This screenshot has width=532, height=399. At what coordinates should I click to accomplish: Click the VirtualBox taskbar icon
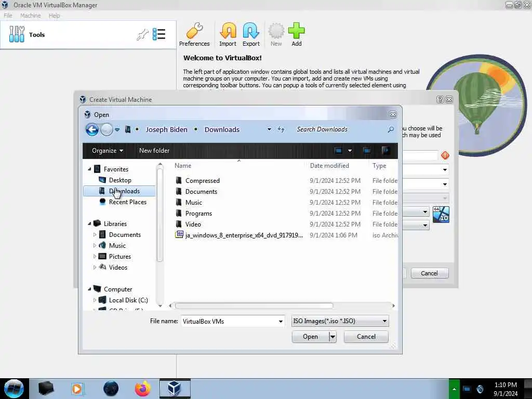coord(175,389)
